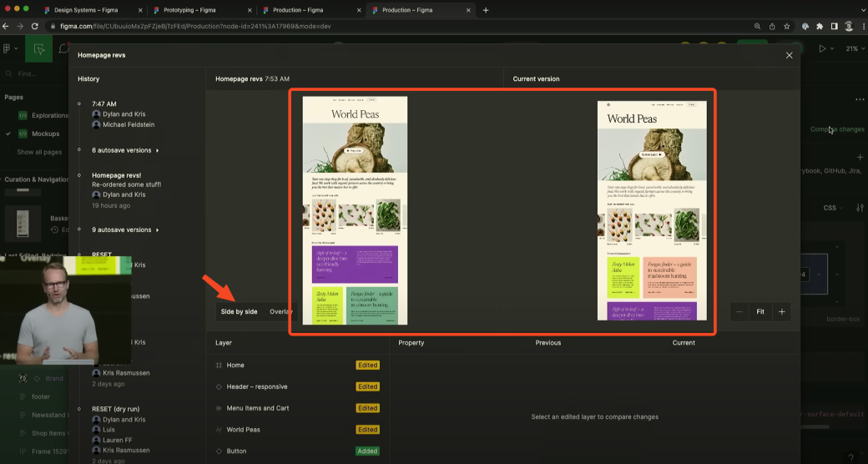Reload the browser page
This screenshot has height=464, width=868.
(34, 26)
